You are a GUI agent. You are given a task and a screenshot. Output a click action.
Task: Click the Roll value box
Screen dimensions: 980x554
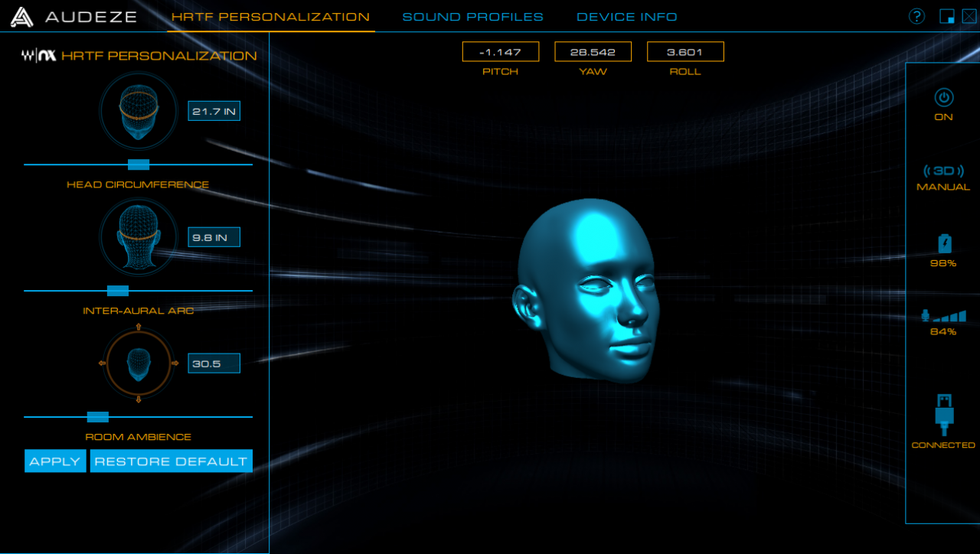coord(685,52)
